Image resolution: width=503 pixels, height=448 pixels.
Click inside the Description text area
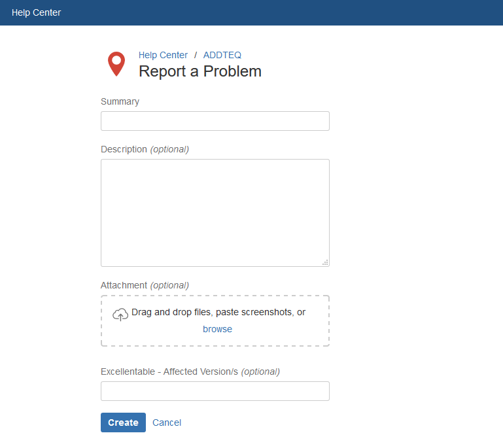(215, 213)
